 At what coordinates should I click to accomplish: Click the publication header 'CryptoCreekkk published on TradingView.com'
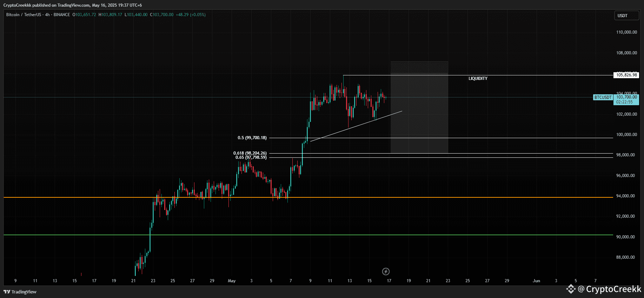[x=47, y=5]
